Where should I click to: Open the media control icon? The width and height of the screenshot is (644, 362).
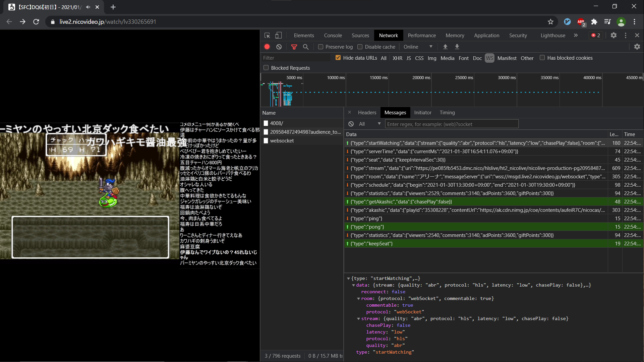pyautogui.click(x=607, y=22)
